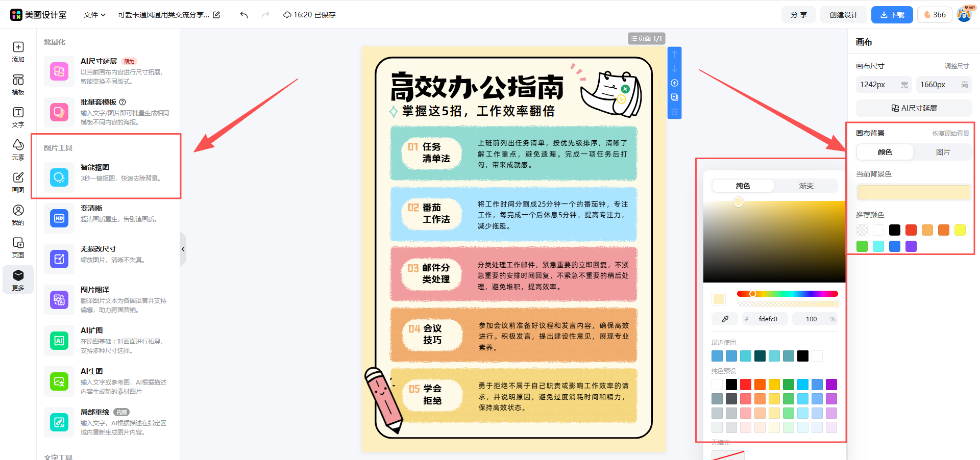Click the 恢复原始背景 restore link
Image resolution: width=980 pixels, height=460 pixels.
coord(950,133)
